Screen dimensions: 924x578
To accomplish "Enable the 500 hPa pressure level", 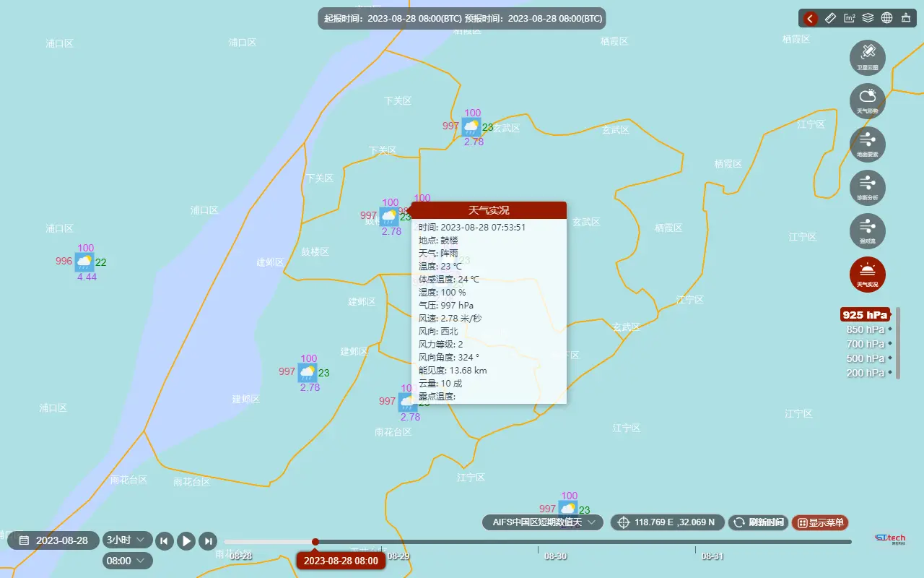I will tap(863, 358).
